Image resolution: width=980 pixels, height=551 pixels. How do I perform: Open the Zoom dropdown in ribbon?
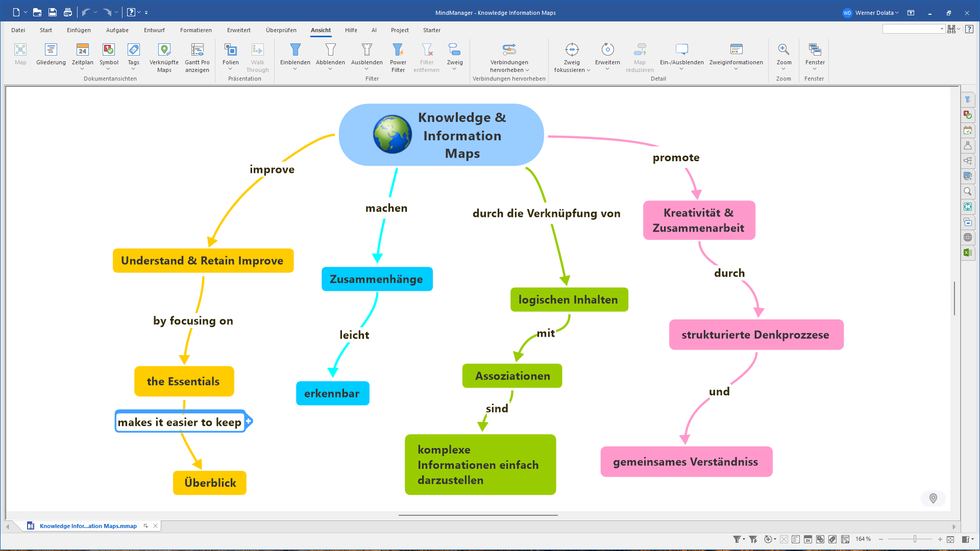pos(783,69)
